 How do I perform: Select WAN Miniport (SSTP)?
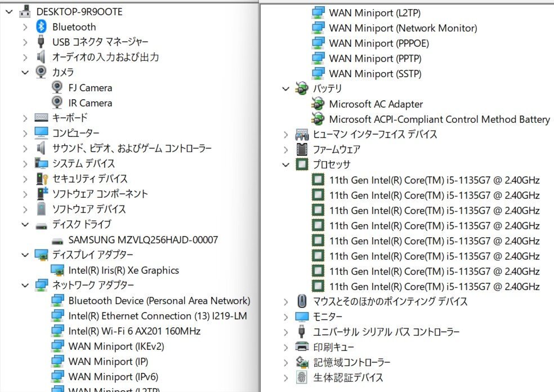click(375, 74)
